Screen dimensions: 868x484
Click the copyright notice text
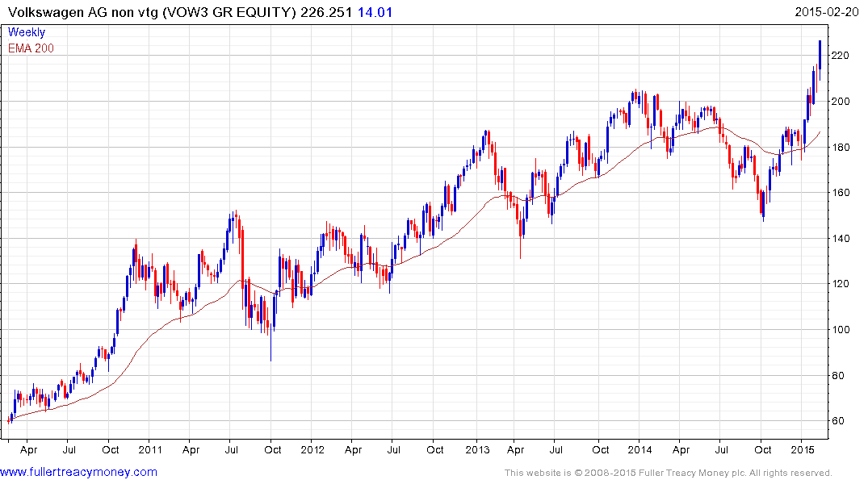pos(669,473)
